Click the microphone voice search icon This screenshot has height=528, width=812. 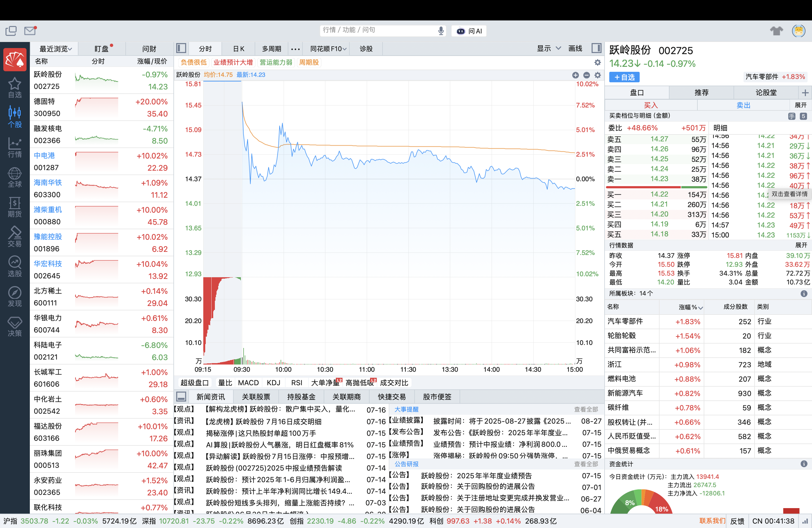[441, 31]
